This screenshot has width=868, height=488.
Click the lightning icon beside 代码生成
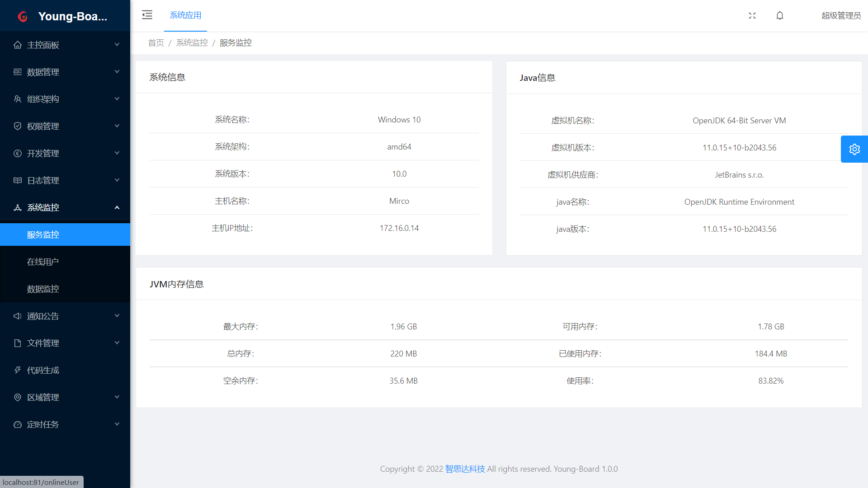(x=18, y=370)
